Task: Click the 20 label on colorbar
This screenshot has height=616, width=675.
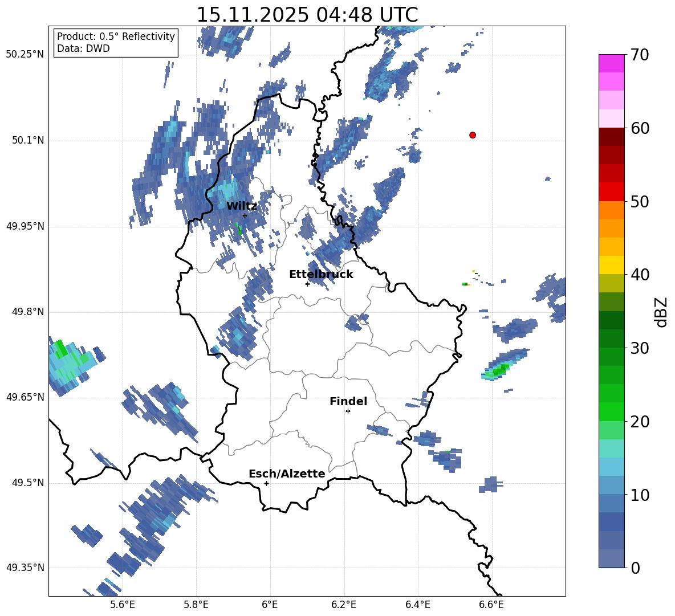Action: point(640,422)
